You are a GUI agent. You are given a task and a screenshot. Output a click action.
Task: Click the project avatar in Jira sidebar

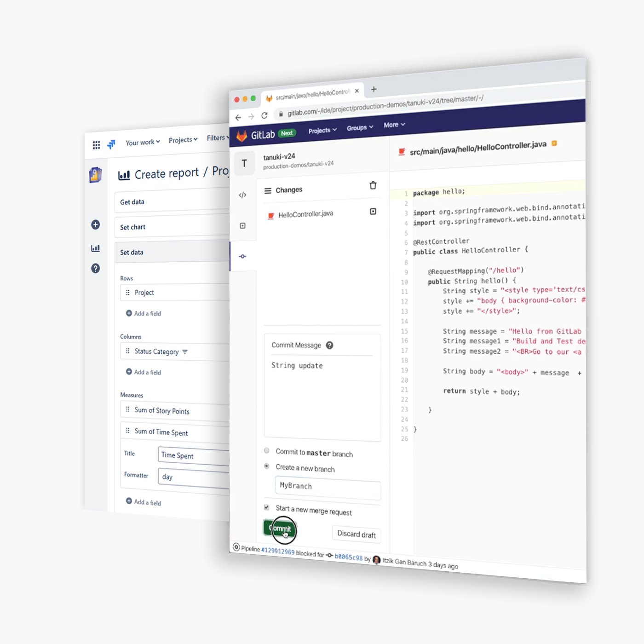tap(96, 175)
